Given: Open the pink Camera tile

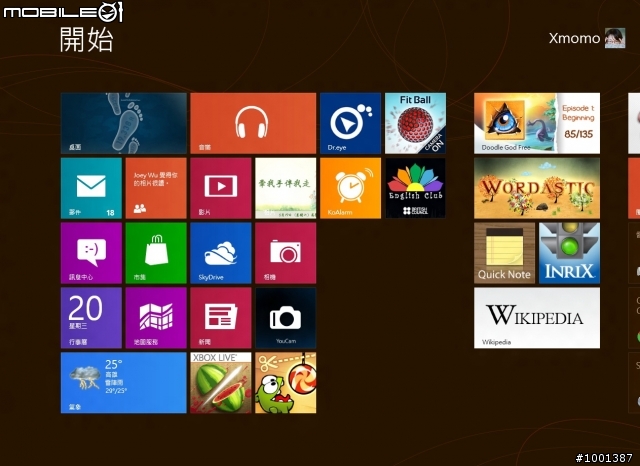Looking at the screenshot, I should pos(286,253).
